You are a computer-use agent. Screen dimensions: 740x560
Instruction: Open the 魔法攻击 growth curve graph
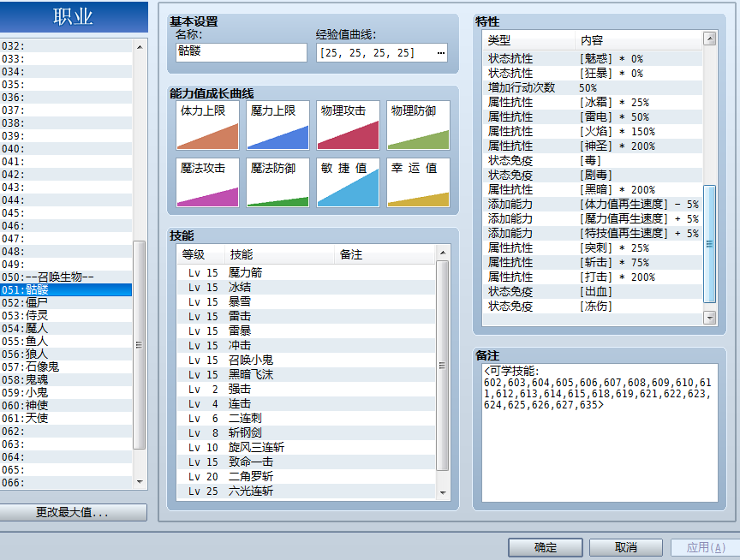pos(207,182)
